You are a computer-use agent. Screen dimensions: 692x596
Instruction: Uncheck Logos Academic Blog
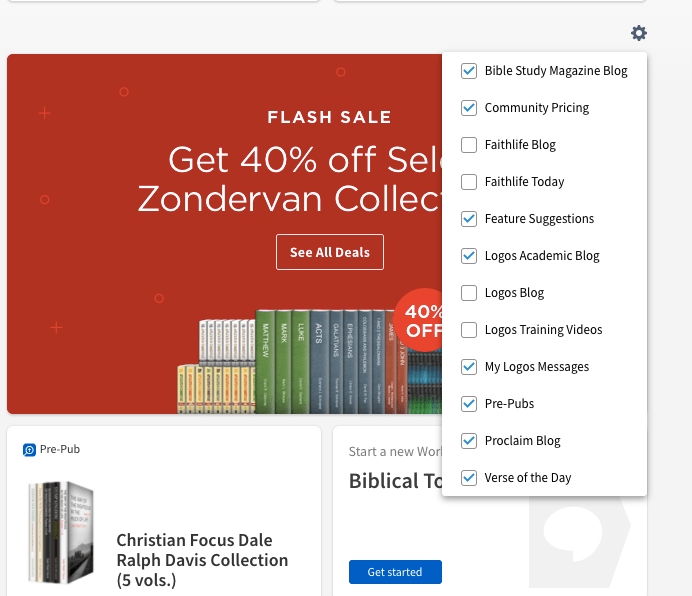tap(468, 256)
